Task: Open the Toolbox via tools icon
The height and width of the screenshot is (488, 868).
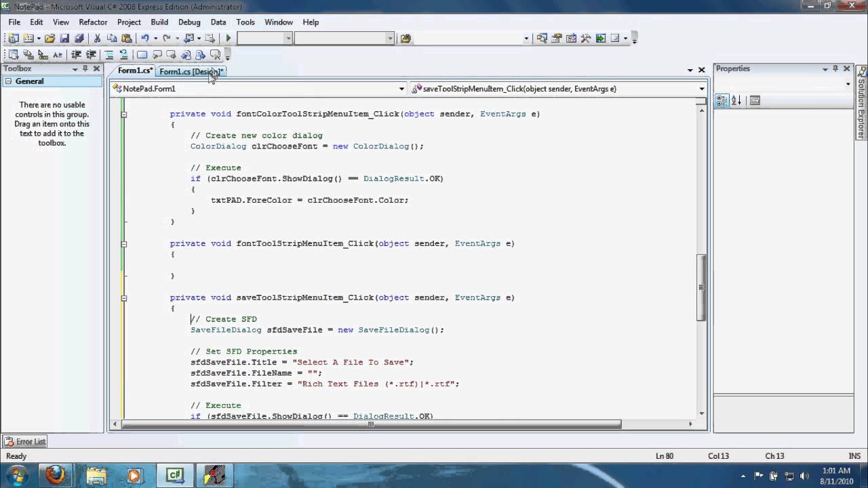Action: click(586, 39)
